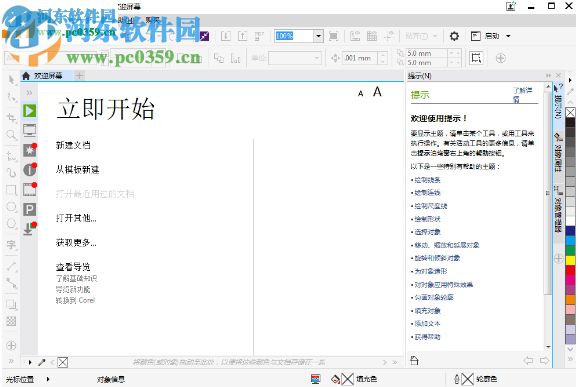Click 获取更多... get more link

pyautogui.click(x=76, y=243)
